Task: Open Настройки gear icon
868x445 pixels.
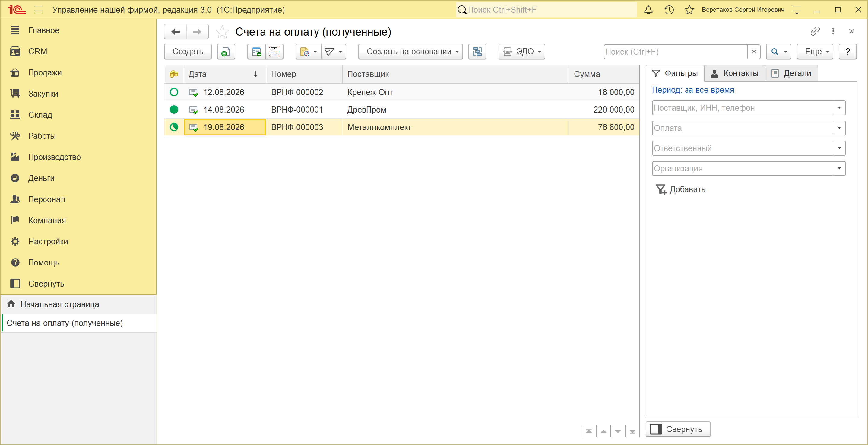Action: pyautogui.click(x=15, y=241)
